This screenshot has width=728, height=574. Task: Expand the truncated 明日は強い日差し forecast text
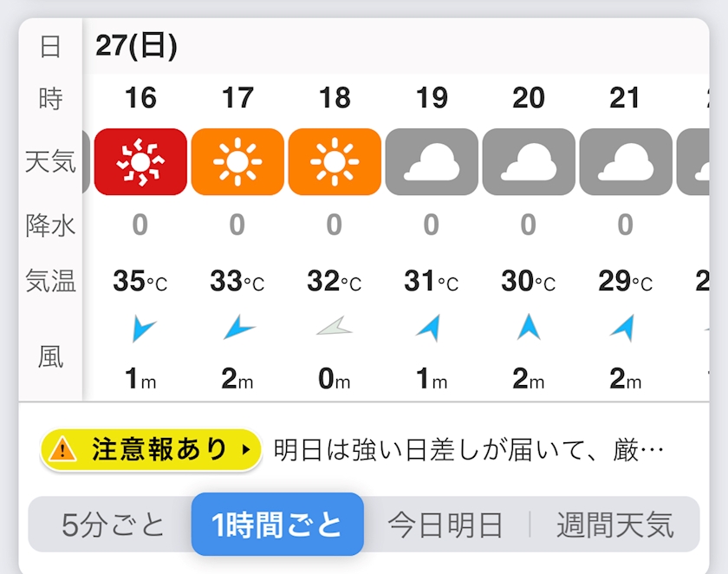469,451
